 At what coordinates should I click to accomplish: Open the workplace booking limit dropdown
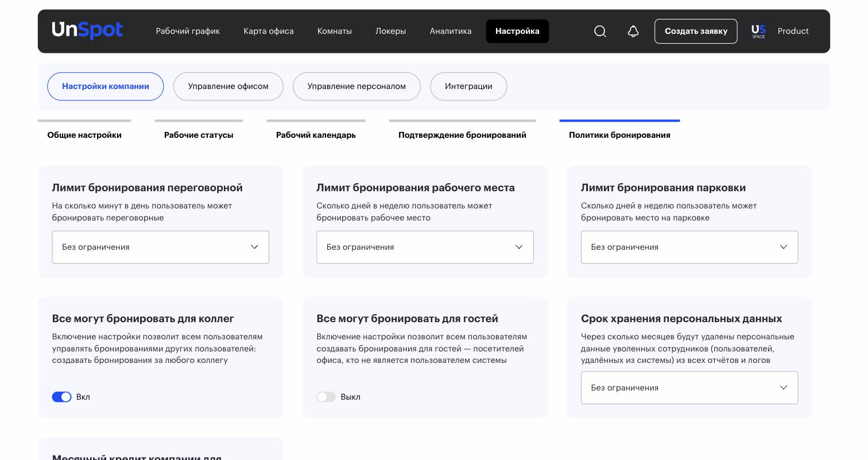(x=425, y=247)
